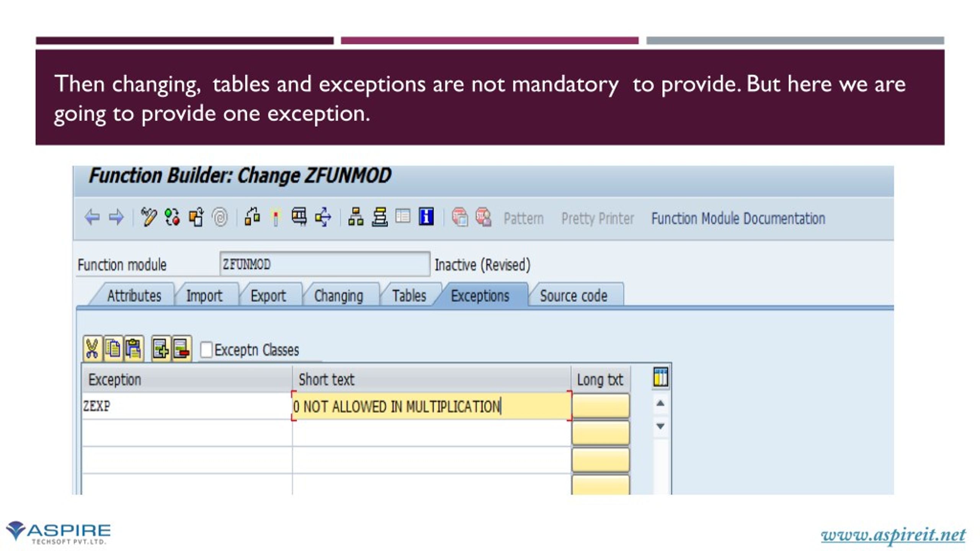
Task: Navigate back with the left arrow icon
Action: (x=92, y=218)
